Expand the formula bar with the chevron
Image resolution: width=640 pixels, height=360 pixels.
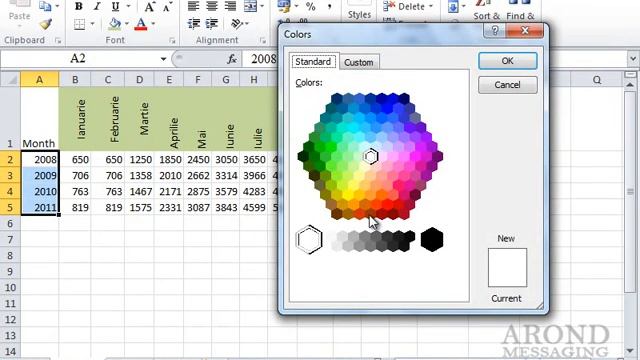(633, 59)
